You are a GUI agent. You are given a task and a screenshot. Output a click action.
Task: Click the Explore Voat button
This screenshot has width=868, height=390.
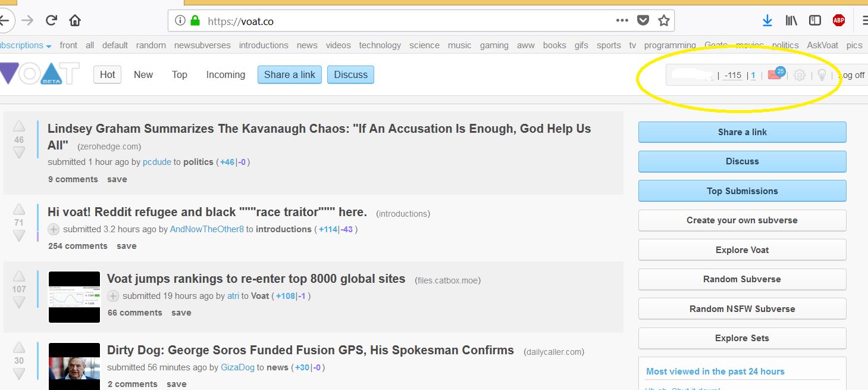tap(742, 250)
